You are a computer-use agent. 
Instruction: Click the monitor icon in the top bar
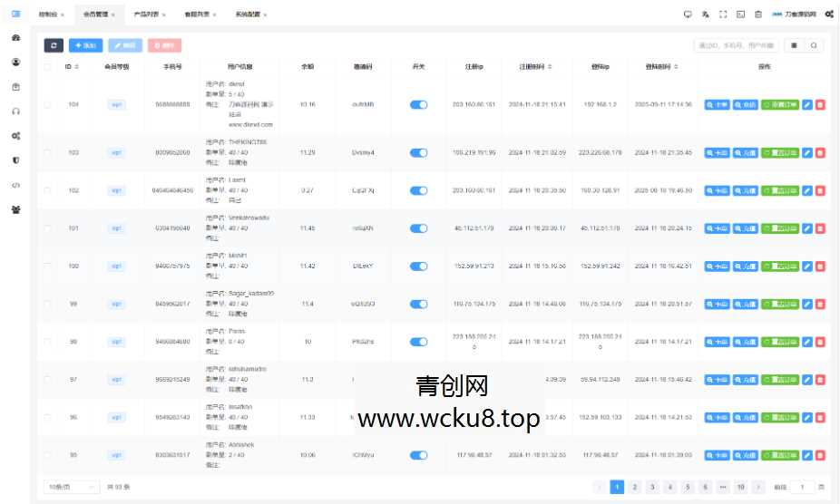(x=688, y=15)
